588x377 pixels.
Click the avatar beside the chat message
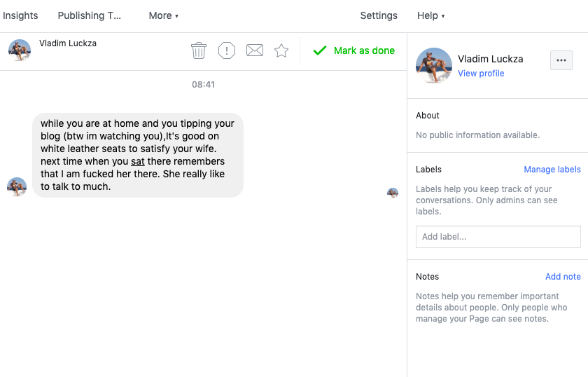17,186
